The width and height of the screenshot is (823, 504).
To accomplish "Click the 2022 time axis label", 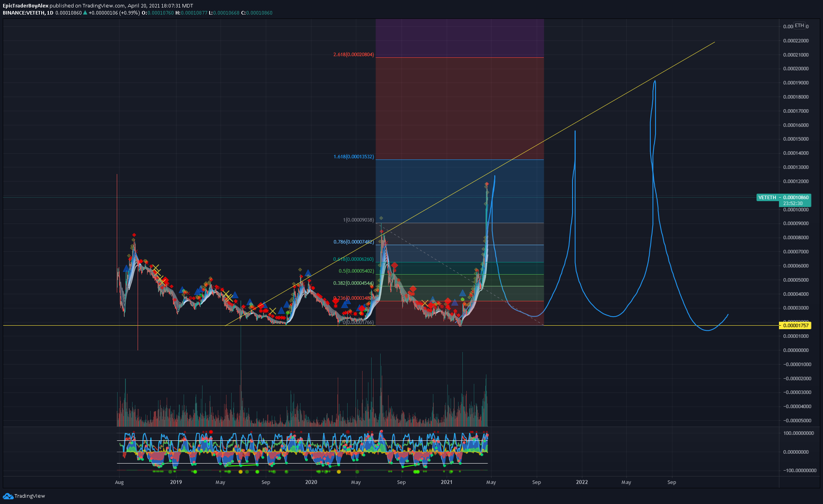I will click(x=582, y=482).
